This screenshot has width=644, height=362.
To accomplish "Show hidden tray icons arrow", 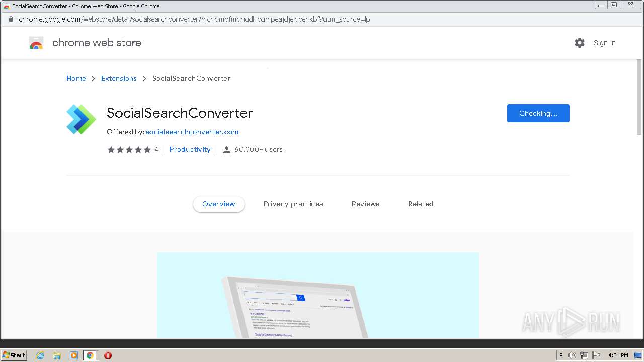I will (x=561, y=355).
